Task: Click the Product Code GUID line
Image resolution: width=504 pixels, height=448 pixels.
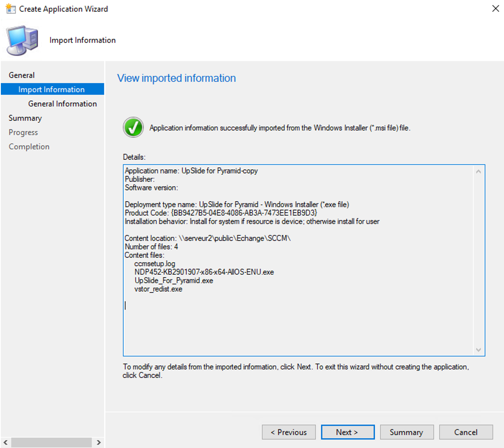Action: click(221, 213)
